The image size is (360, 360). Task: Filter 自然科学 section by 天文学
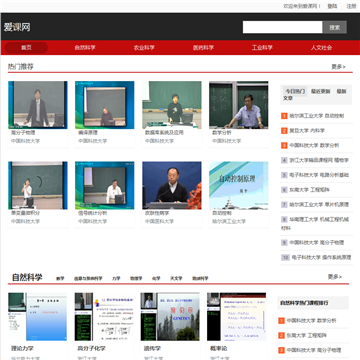[176, 278]
